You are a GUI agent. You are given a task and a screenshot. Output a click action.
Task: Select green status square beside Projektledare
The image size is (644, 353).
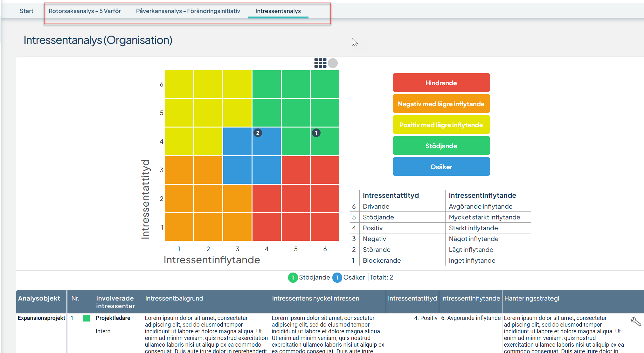86,318
